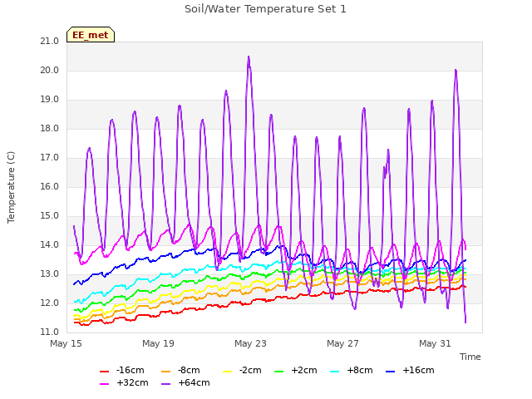Click the purple peak just above 20.0 after May 31

tap(456, 70)
